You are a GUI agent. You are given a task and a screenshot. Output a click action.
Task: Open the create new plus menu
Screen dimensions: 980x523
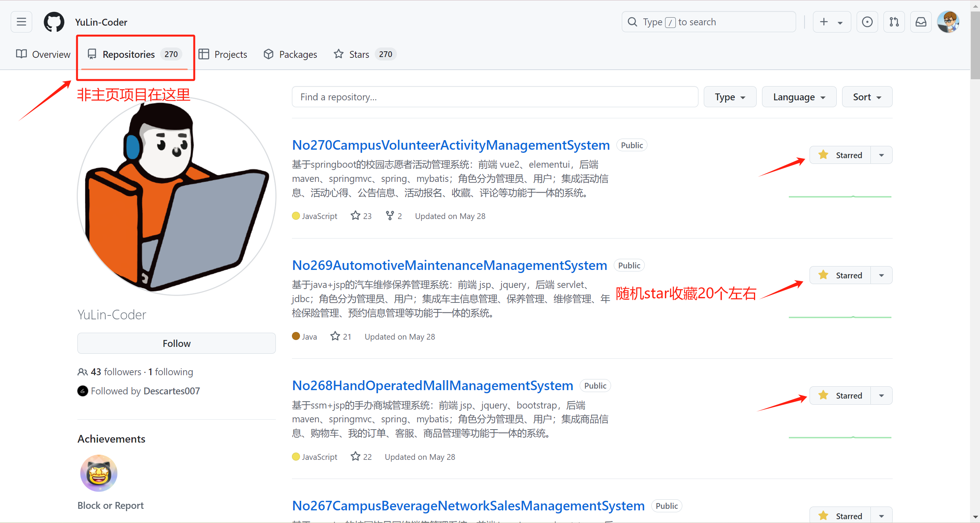point(832,22)
